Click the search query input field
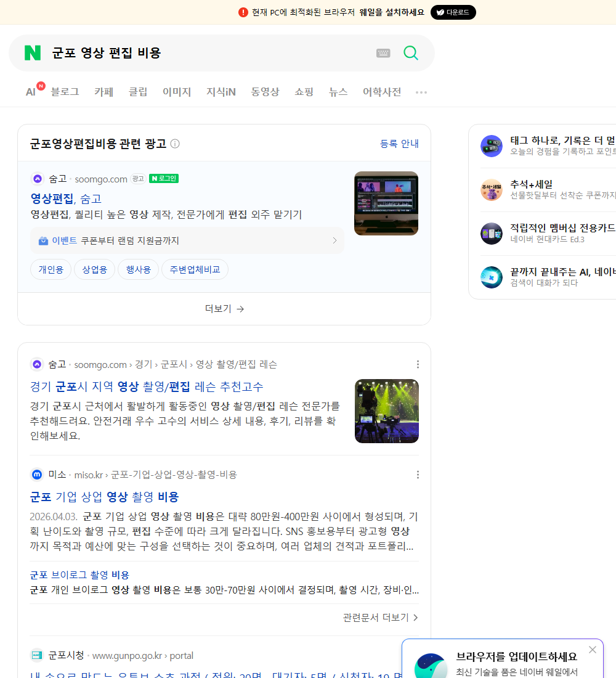This screenshot has width=616, height=678. [209, 53]
